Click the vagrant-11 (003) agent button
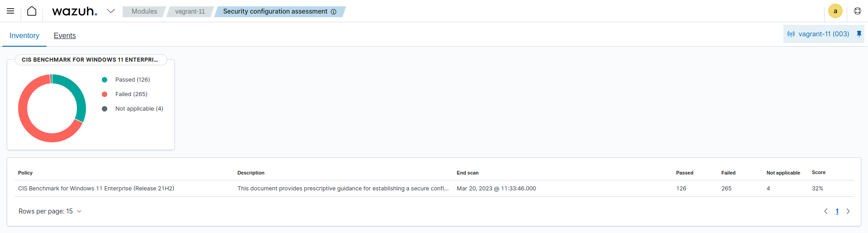Viewport: 868px width, 233px height. tap(824, 34)
